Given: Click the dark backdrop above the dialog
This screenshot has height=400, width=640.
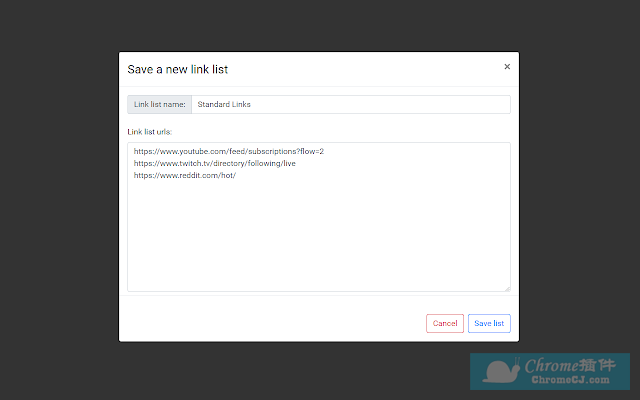Looking at the screenshot, I should (x=320, y=25).
